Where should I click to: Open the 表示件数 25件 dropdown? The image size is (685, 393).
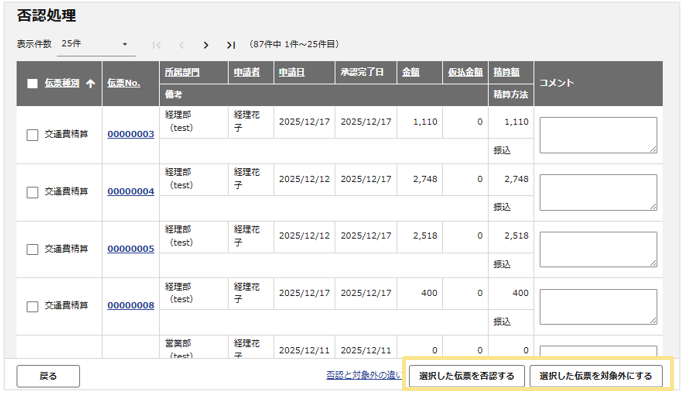click(96, 44)
